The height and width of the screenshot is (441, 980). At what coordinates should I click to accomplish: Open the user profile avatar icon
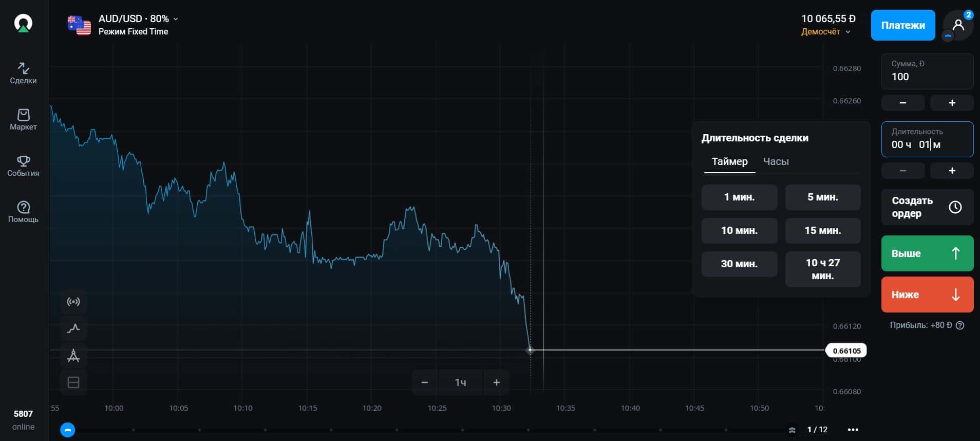(958, 25)
